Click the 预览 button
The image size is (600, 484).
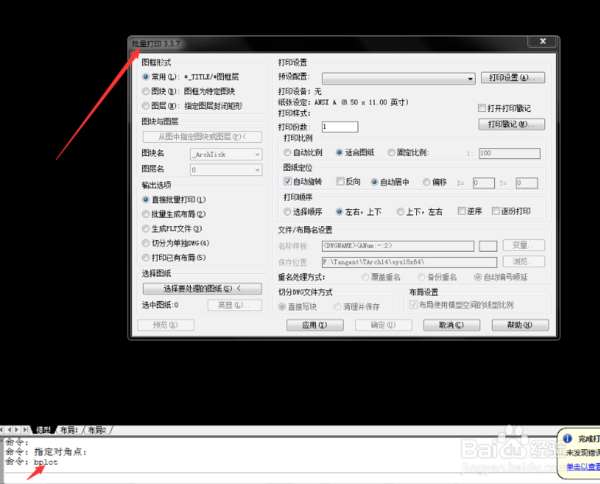[166, 325]
